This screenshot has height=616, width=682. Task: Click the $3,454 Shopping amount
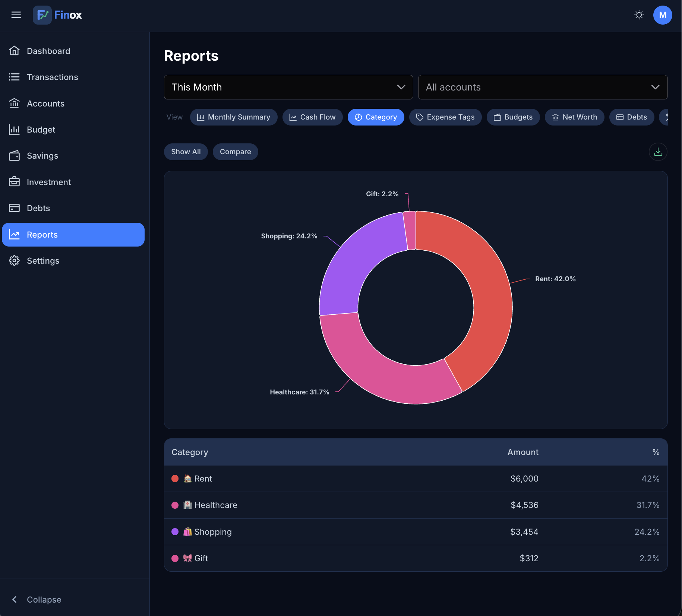(524, 532)
